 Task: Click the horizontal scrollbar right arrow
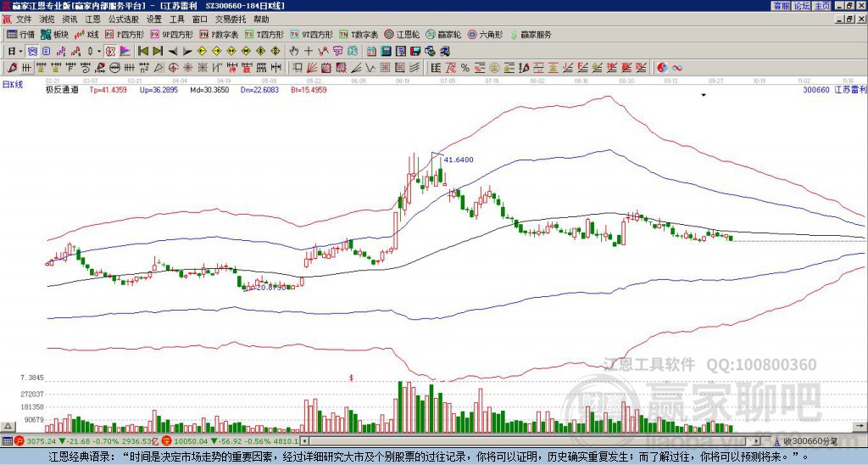[757, 441]
